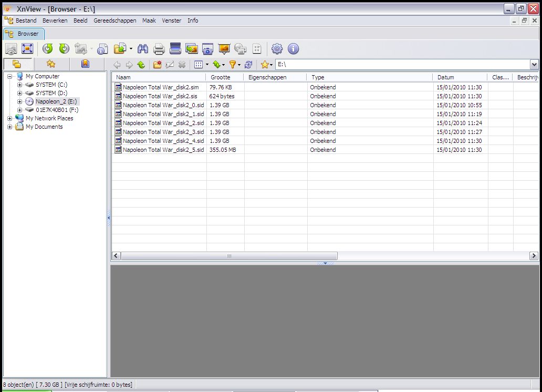Click the Screen capture camera icon

[x=207, y=49]
